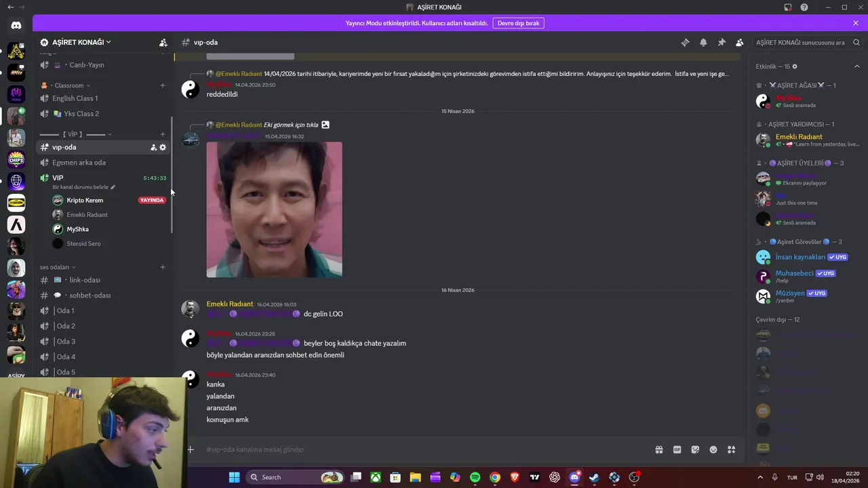The image size is (868, 488).
Task: Open the sohbet-odası channel
Action: tap(103, 296)
